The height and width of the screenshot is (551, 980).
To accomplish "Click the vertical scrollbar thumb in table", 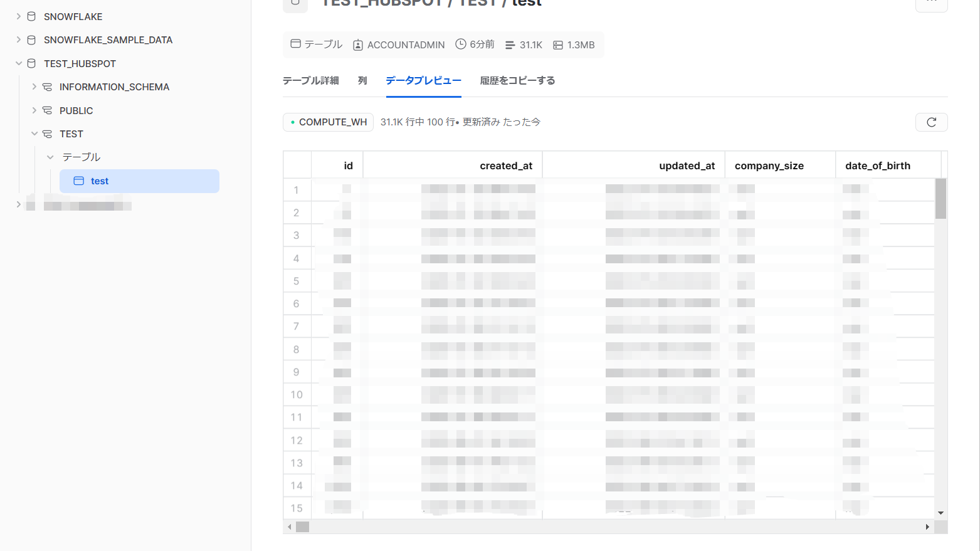I will [940, 199].
